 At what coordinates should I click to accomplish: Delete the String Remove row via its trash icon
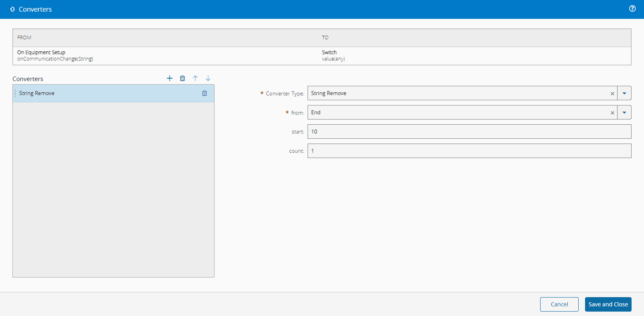click(205, 93)
